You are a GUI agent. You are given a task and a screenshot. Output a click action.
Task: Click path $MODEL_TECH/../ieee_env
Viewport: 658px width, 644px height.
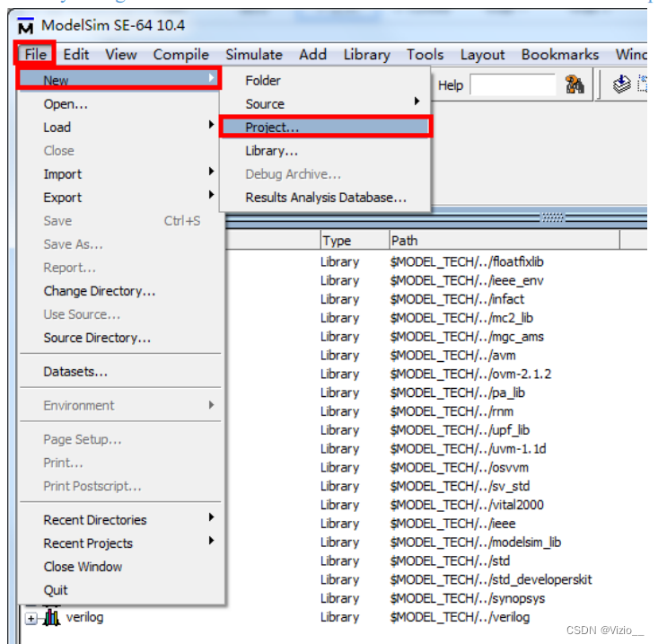467,280
